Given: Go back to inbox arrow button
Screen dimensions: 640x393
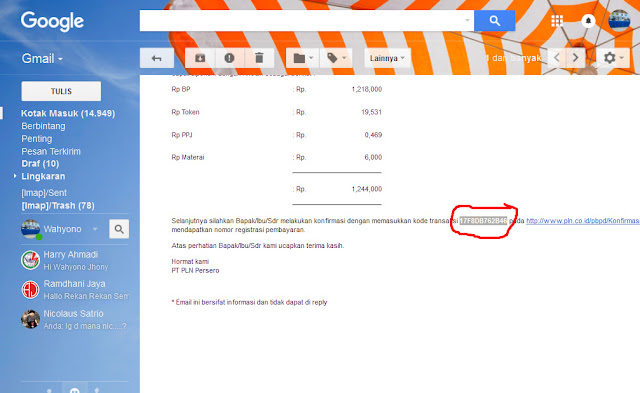Looking at the screenshot, I should click(157, 58).
